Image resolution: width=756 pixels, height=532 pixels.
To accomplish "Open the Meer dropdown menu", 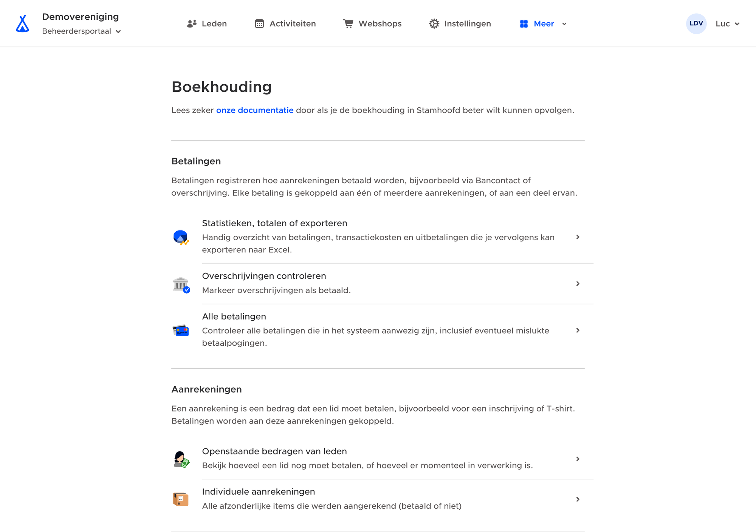I will pyautogui.click(x=544, y=23).
